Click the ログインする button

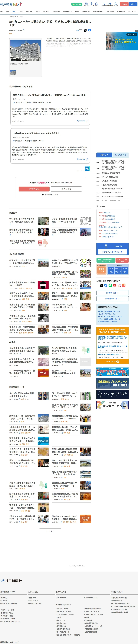pyautogui.click(x=66, y=189)
